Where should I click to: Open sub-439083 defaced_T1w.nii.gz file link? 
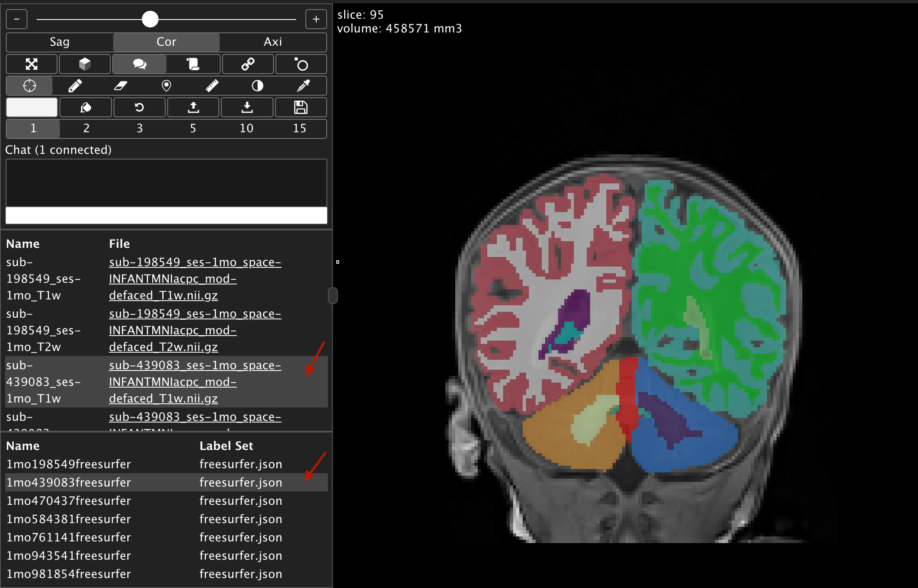195,382
